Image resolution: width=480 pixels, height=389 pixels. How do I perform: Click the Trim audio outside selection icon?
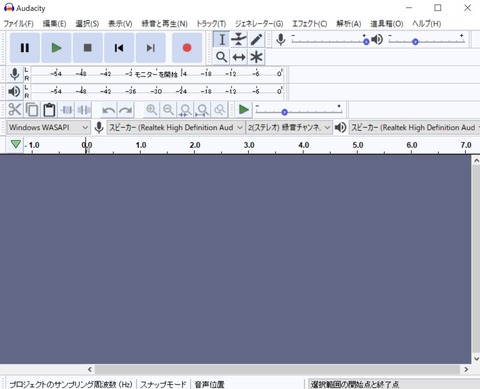[x=67, y=110]
